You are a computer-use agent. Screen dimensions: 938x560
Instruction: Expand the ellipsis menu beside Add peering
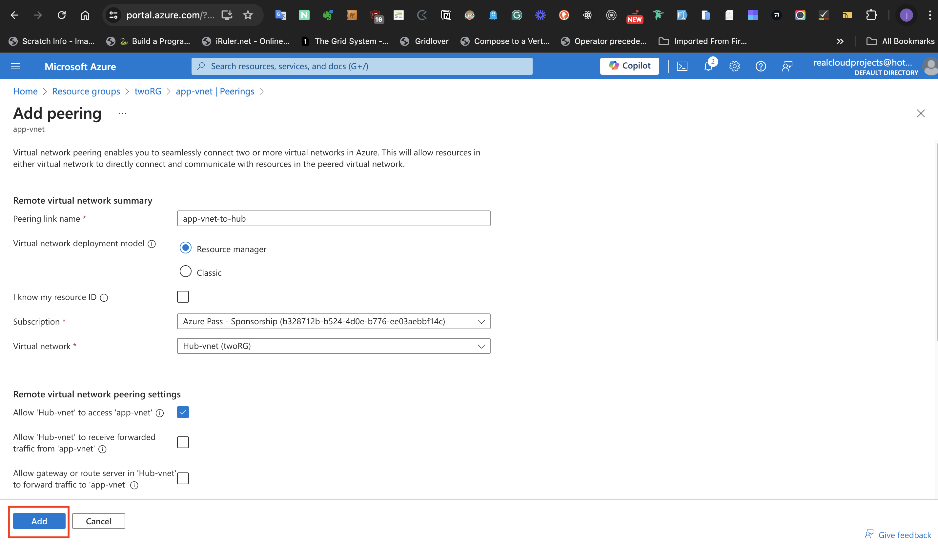[122, 113]
